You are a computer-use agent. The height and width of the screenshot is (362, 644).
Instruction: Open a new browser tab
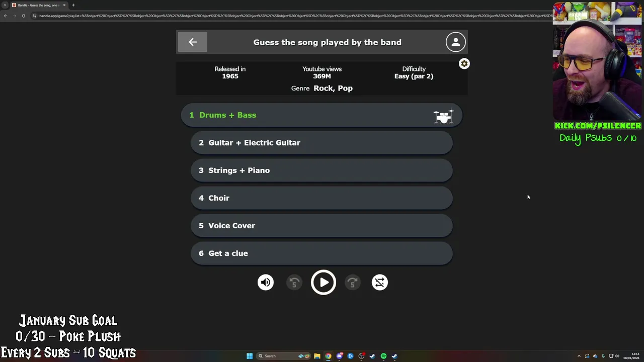pyautogui.click(x=73, y=5)
